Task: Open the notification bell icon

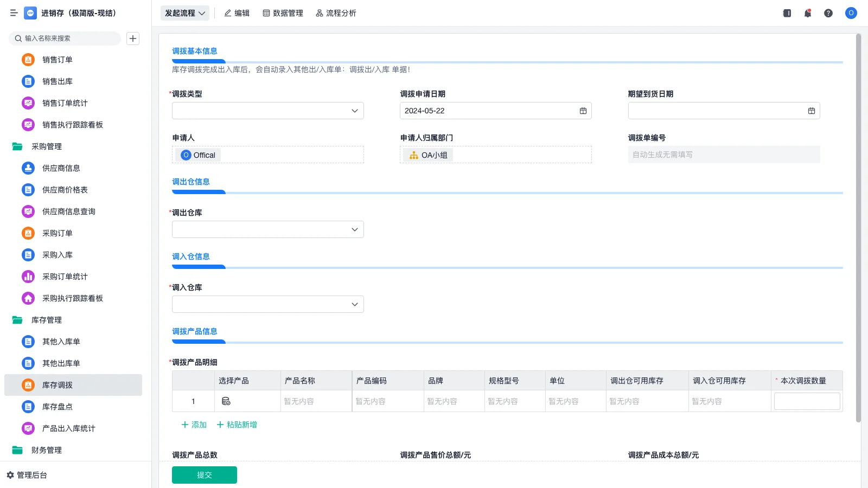Action: 808,13
